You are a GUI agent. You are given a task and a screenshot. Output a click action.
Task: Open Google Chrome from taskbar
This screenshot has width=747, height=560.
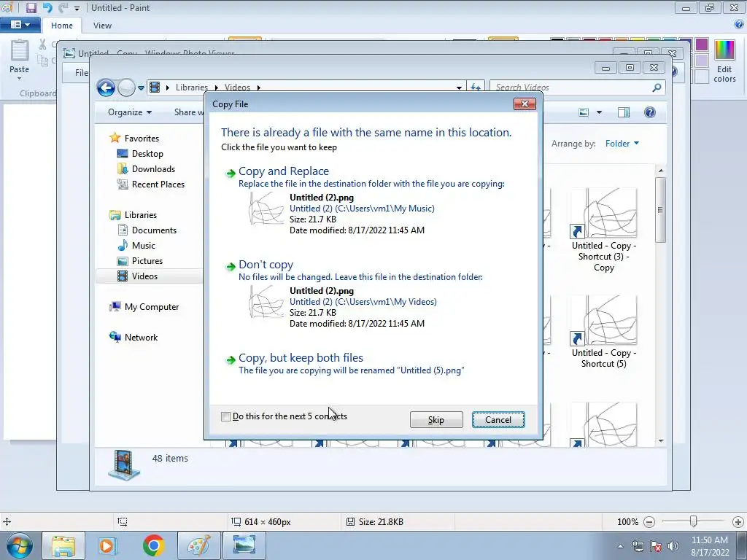click(153, 545)
